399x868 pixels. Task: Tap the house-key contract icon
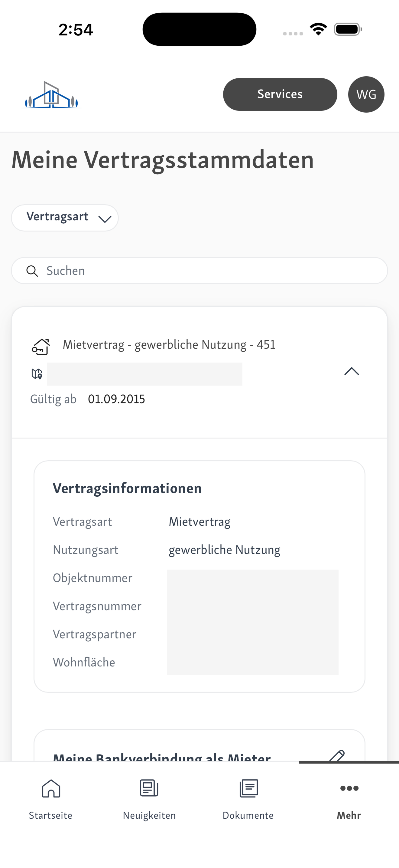[41, 347]
